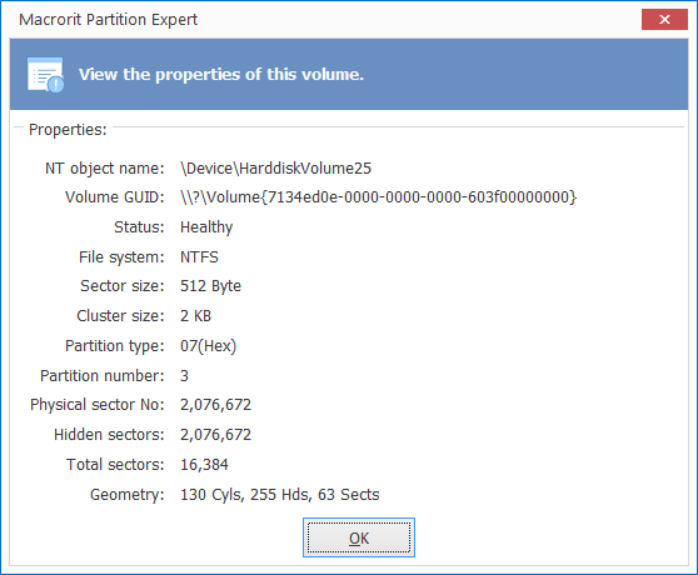Close the Macrorit Partition Expert dialog
This screenshot has width=698, height=575.
(x=664, y=20)
